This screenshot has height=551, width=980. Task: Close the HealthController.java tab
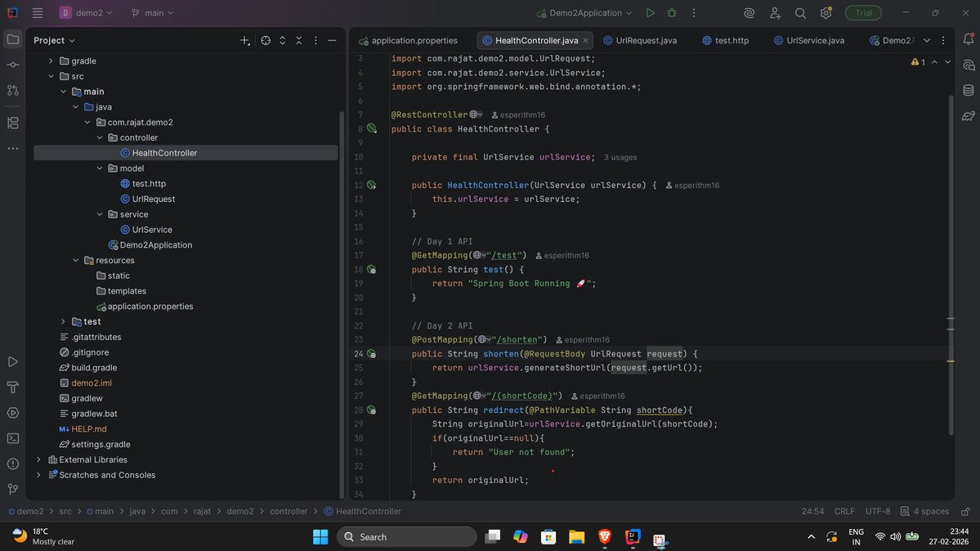click(585, 40)
